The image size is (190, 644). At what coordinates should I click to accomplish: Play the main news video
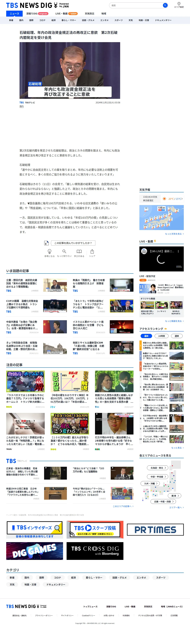[x=70, y=70]
